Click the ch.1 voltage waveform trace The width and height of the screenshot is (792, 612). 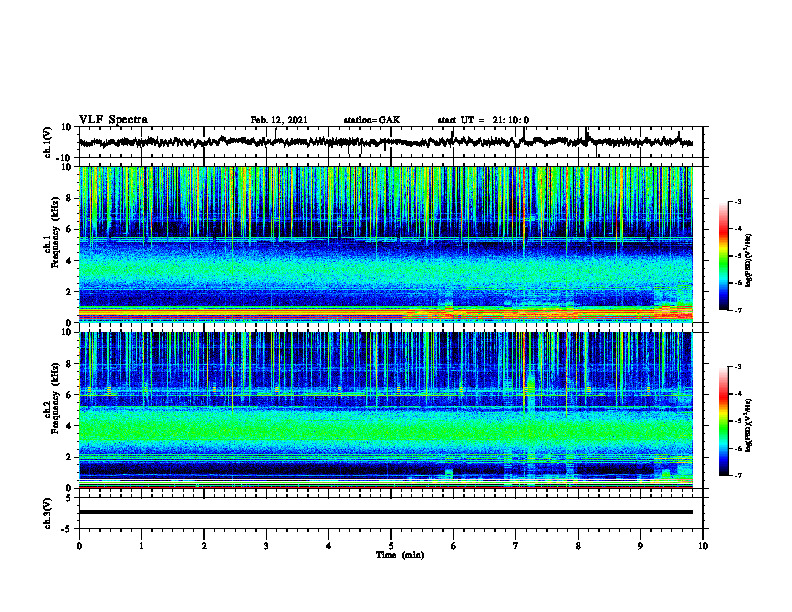(x=385, y=142)
